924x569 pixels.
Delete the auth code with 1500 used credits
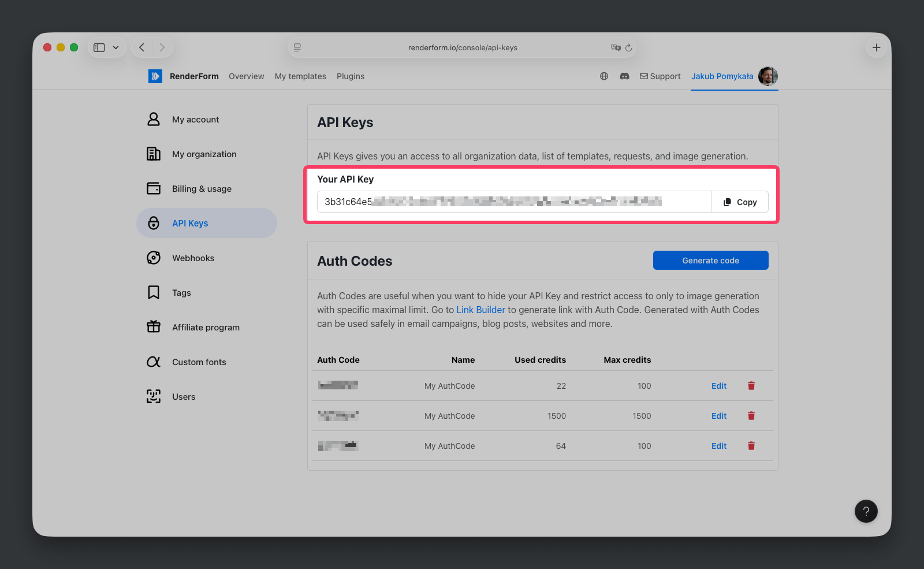point(751,416)
